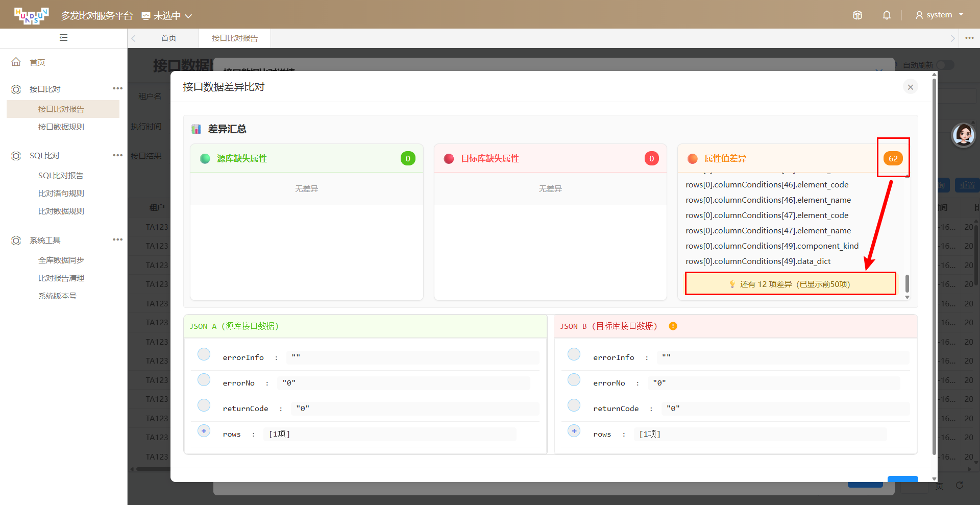Expand SQL比对 sidebar group
980x505 pixels.
coord(44,156)
